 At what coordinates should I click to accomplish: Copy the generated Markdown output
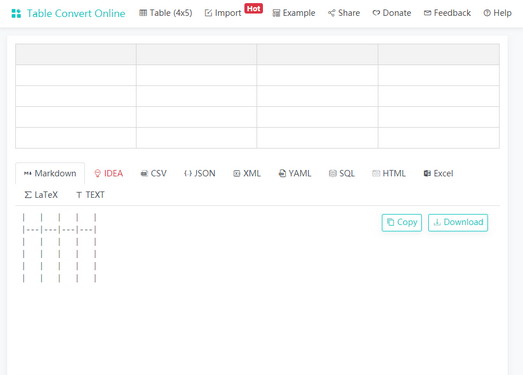(402, 222)
